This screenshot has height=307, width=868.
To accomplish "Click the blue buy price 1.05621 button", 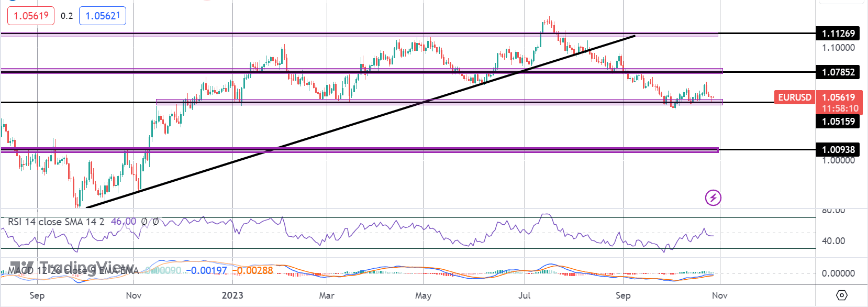I will [x=103, y=16].
